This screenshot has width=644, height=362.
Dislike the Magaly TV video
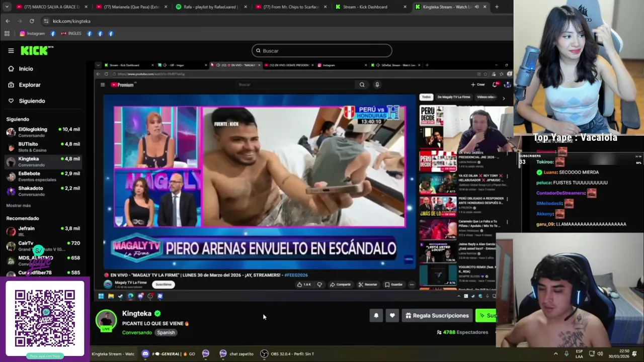[319, 285]
